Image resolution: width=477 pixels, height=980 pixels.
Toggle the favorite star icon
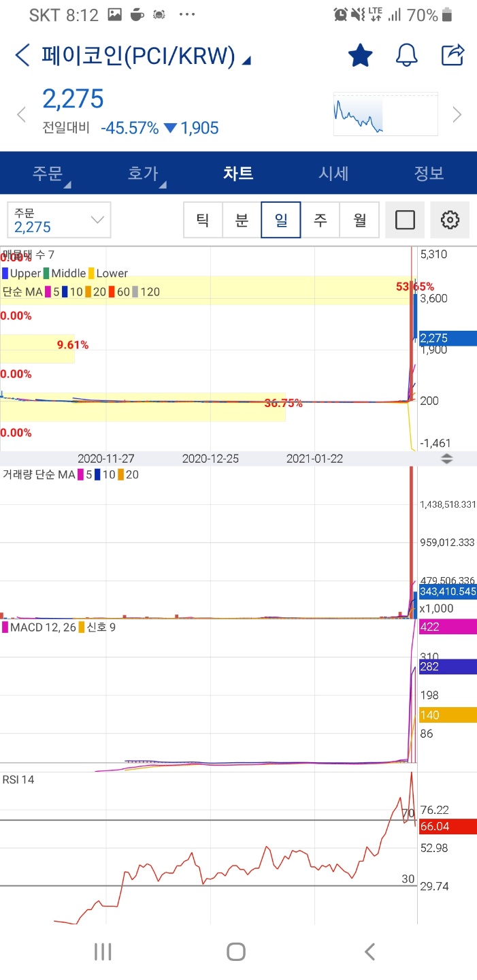tap(360, 56)
